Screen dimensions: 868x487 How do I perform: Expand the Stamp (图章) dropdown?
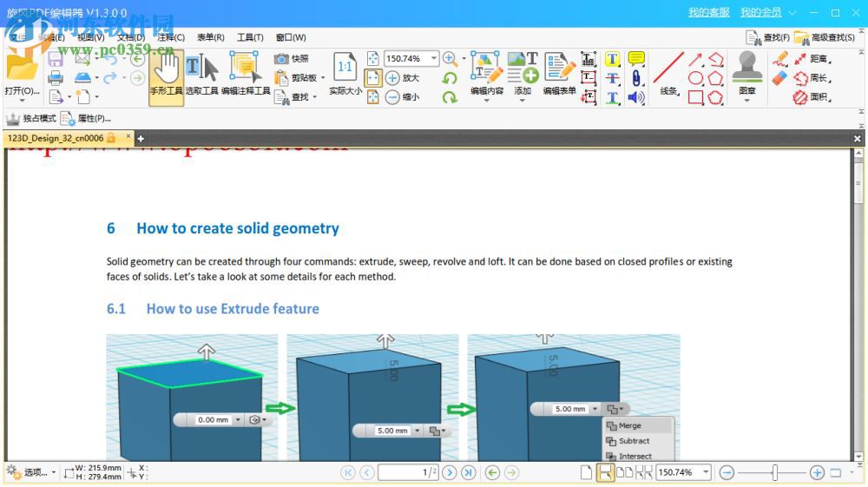click(746, 101)
